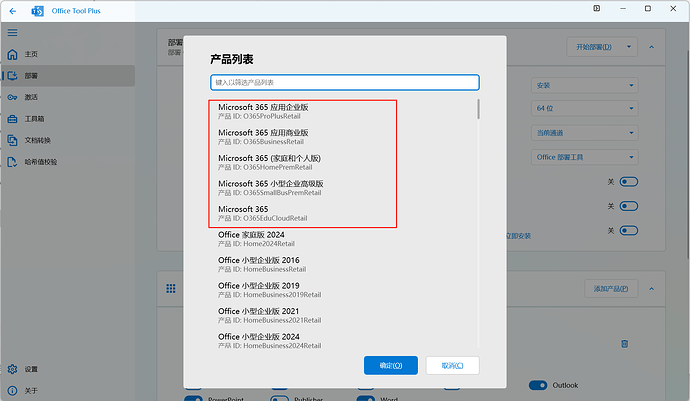Open 设置 settings
This screenshot has height=401, width=690.
coord(68,369)
